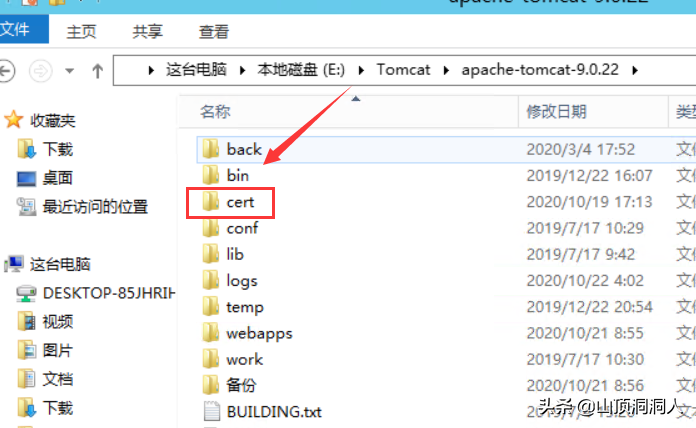Open 下载 under 这台电脑
This screenshot has width=696, height=428.
click(x=58, y=408)
